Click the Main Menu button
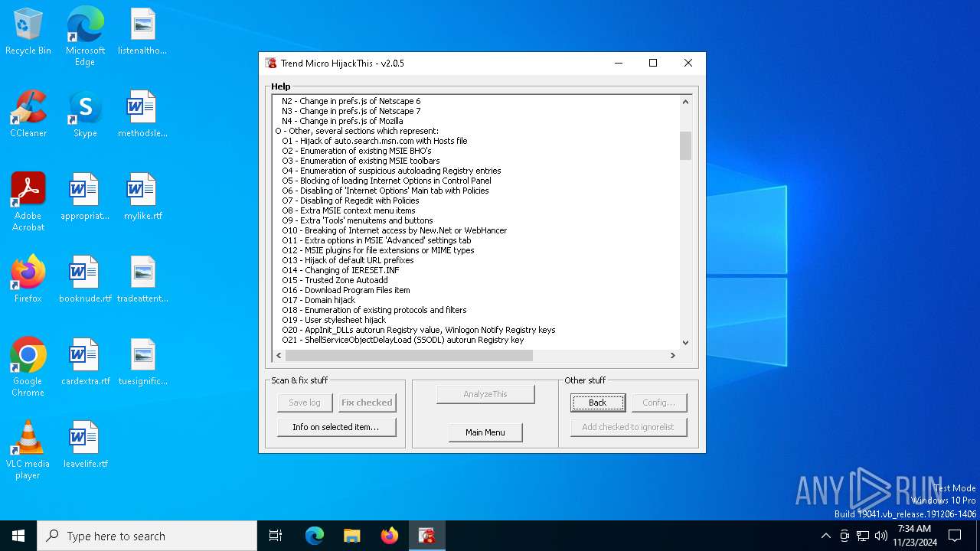This screenshot has height=551, width=980. click(485, 432)
